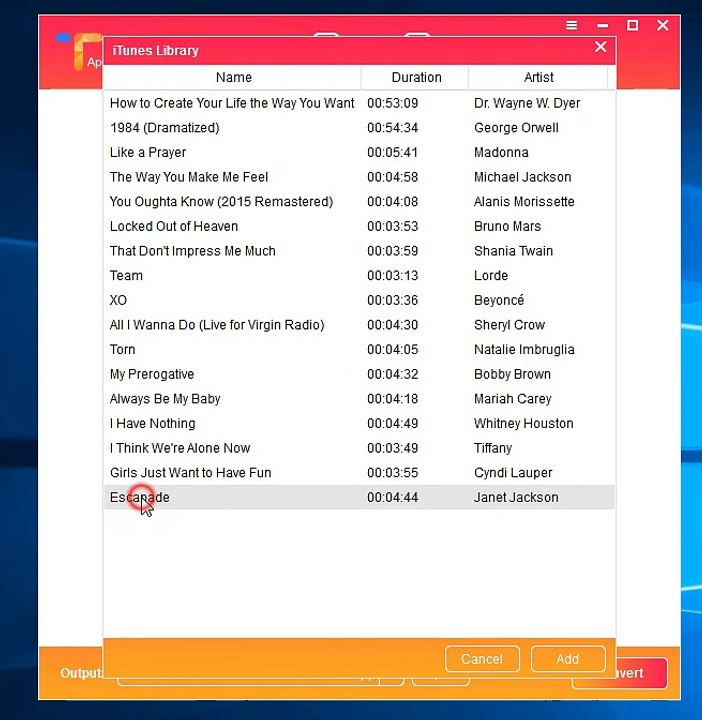Click the duration "00:04:30"
Image resolution: width=702 pixels, height=720 pixels.
pyautogui.click(x=393, y=325)
